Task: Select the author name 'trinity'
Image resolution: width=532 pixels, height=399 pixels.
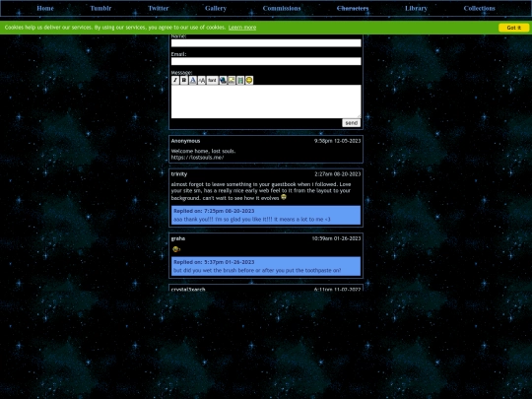Action: coord(179,174)
